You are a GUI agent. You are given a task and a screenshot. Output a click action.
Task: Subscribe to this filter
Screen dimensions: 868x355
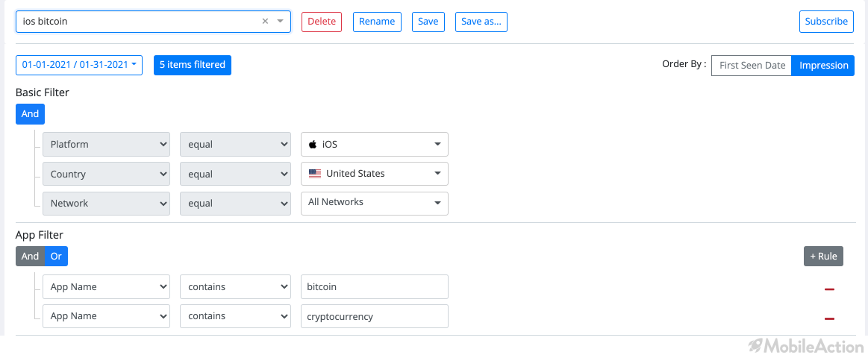(x=826, y=22)
